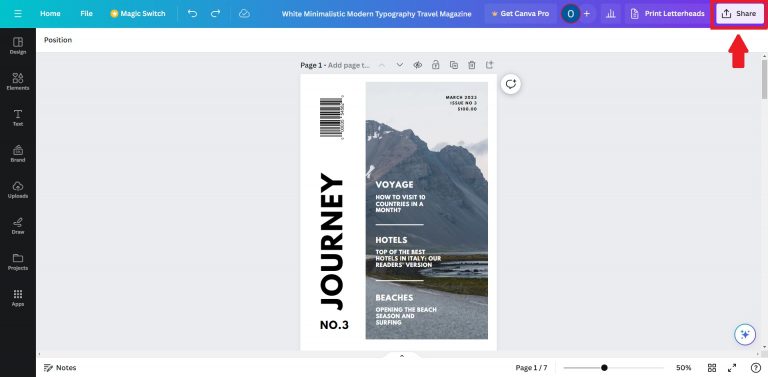Edit the design title text
This screenshot has width=768, height=377.
(x=376, y=14)
